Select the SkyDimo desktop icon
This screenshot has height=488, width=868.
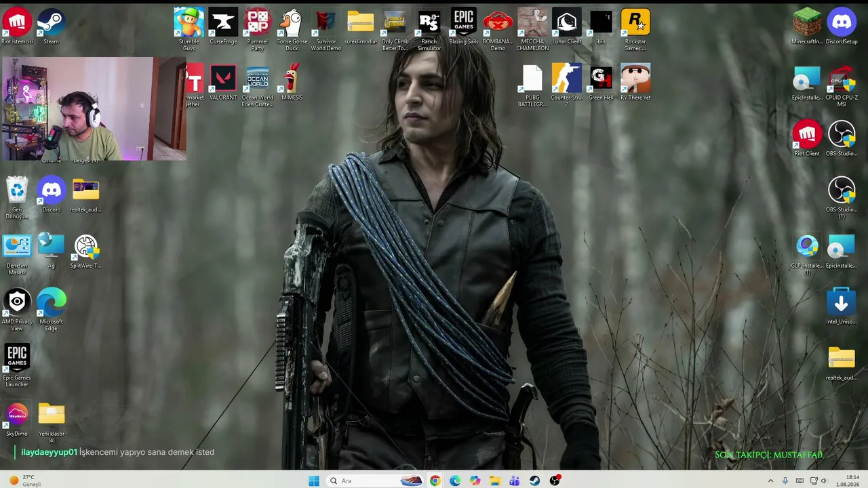click(17, 419)
